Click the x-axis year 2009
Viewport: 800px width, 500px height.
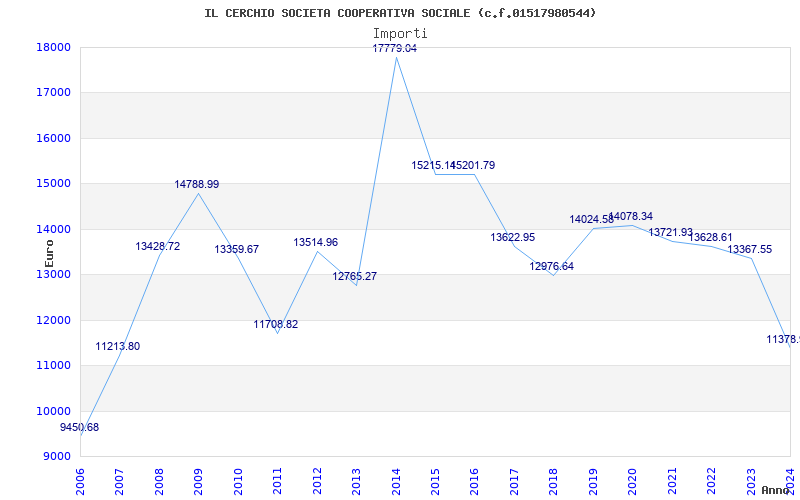click(198, 481)
